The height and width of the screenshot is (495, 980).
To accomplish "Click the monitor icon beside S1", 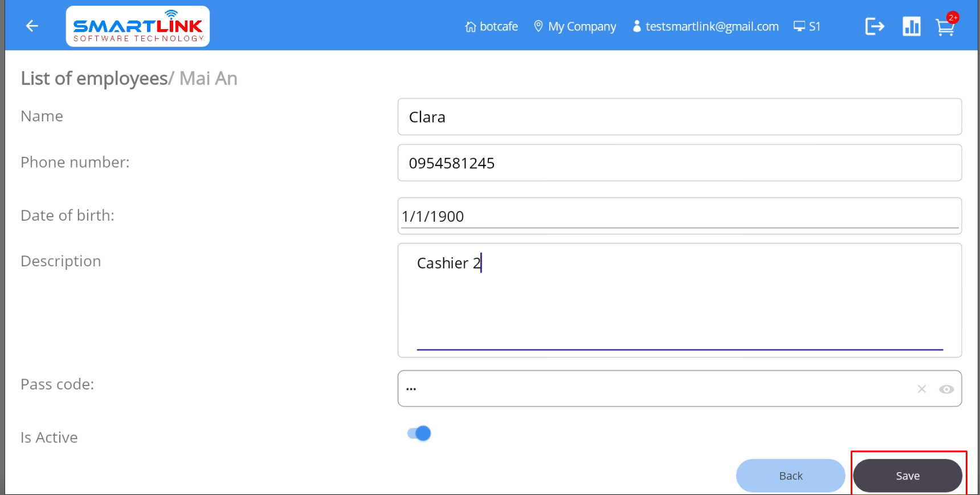I will [x=799, y=26].
